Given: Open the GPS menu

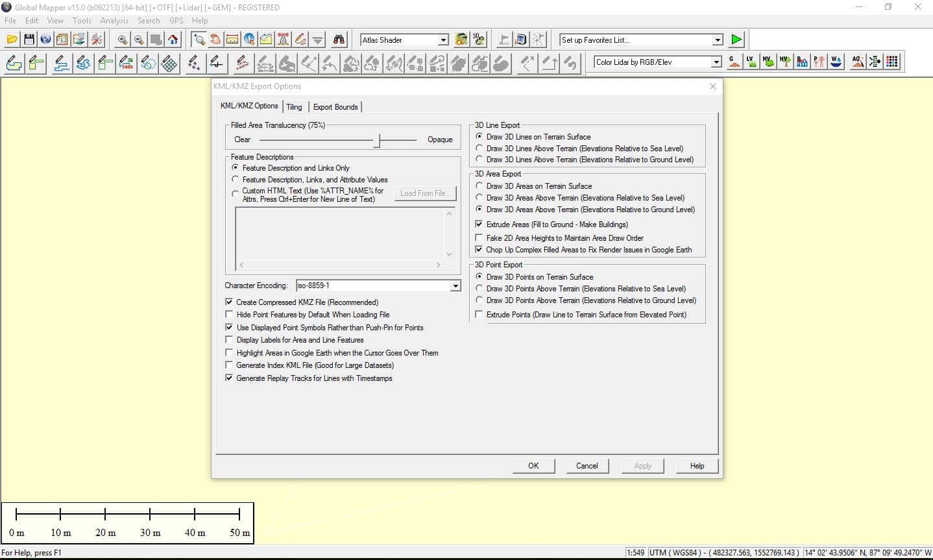Looking at the screenshot, I should [x=176, y=21].
